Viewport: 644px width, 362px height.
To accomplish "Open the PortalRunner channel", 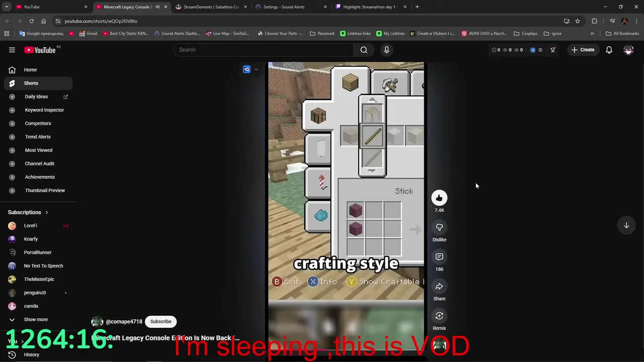I will point(38,252).
